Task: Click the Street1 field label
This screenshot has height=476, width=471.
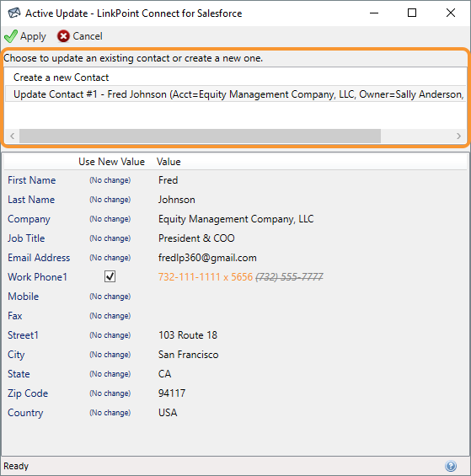Action: (23, 335)
